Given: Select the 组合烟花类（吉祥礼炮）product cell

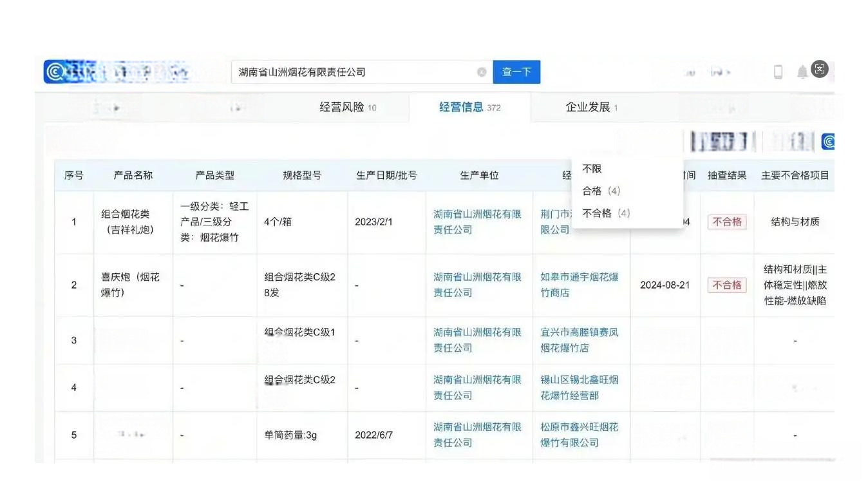Looking at the screenshot, I should (x=133, y=222).
